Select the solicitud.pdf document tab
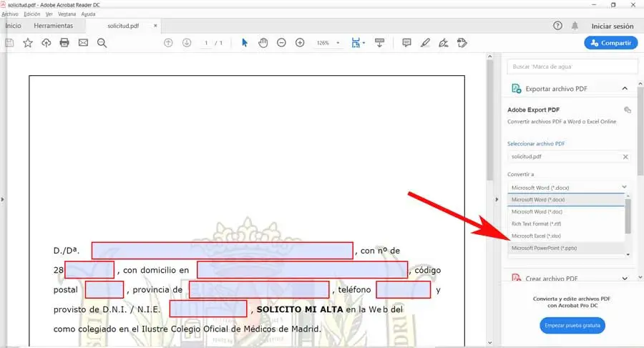The height and width of the screenshot is (348, 644). 123,26
